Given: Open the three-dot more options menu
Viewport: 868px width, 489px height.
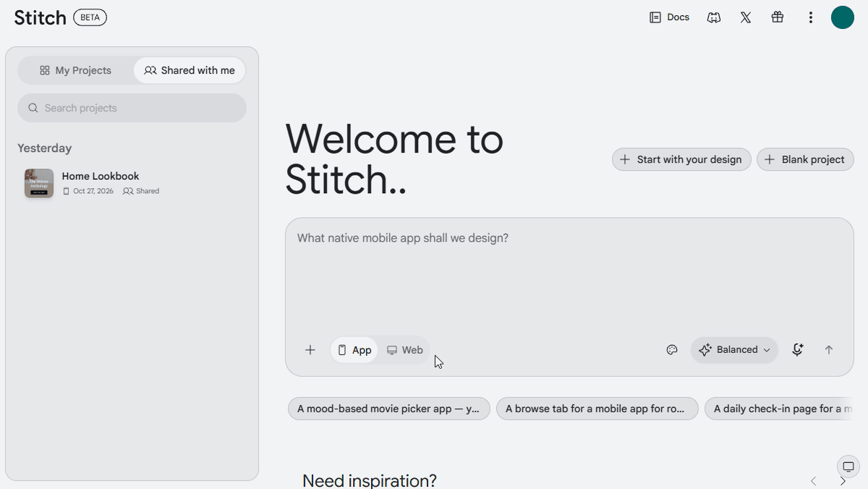Looking at the screenshot, I should click(x=811, y=17).
